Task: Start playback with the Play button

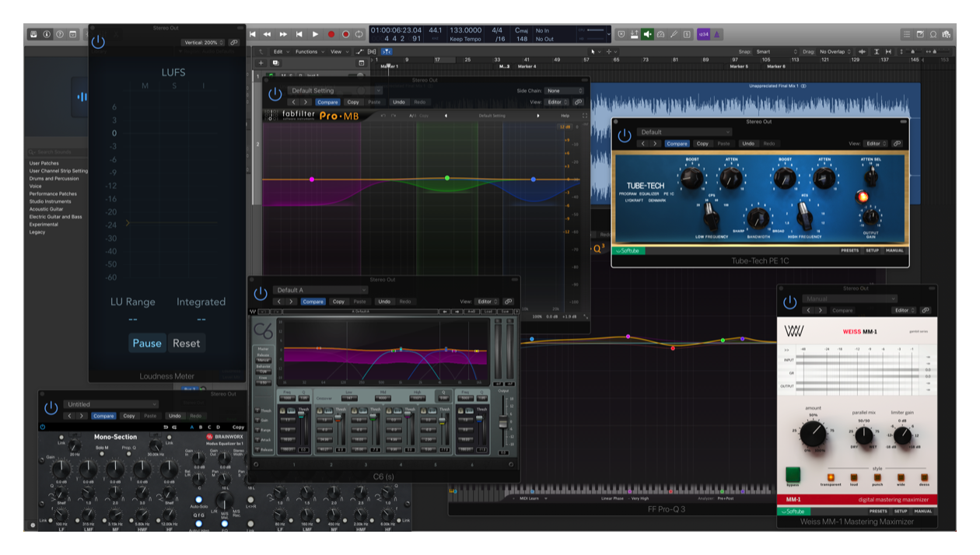Action: pos(315,34)
